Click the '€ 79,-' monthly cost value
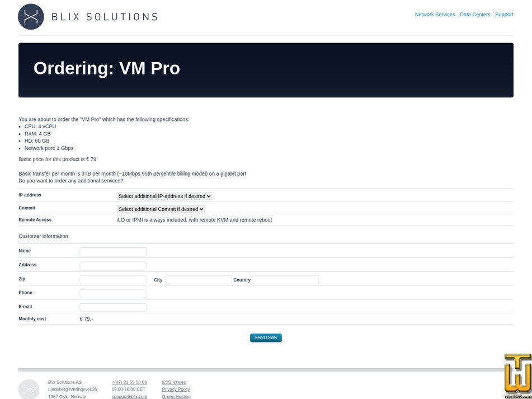This screenshot has height=399, width=532. [86, 319]
